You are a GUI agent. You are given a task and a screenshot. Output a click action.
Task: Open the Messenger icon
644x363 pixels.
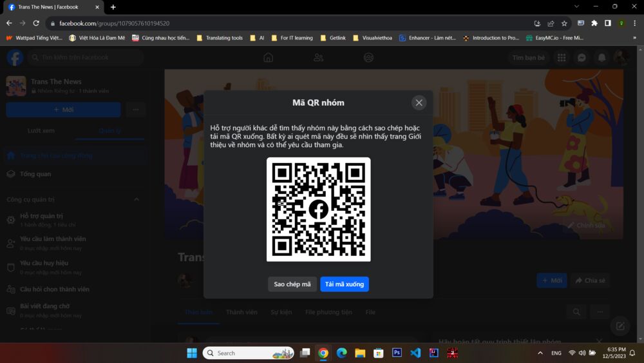[582, 57]
